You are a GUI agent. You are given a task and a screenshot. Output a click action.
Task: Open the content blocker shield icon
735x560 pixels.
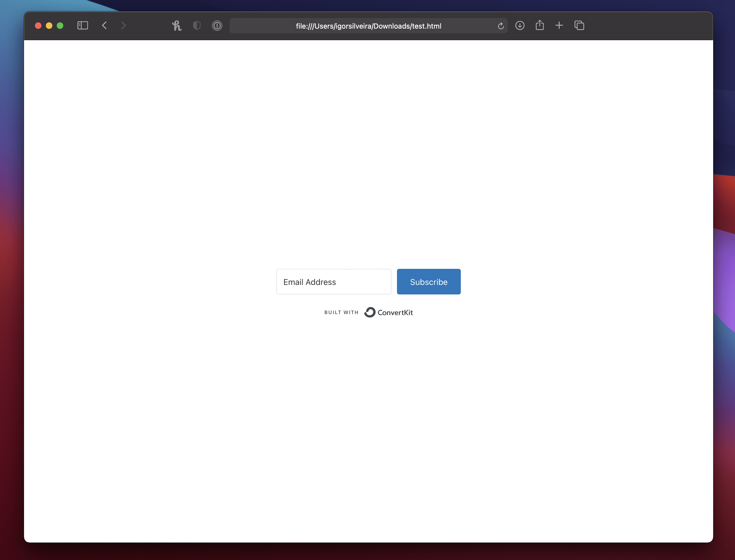[197, 25]
